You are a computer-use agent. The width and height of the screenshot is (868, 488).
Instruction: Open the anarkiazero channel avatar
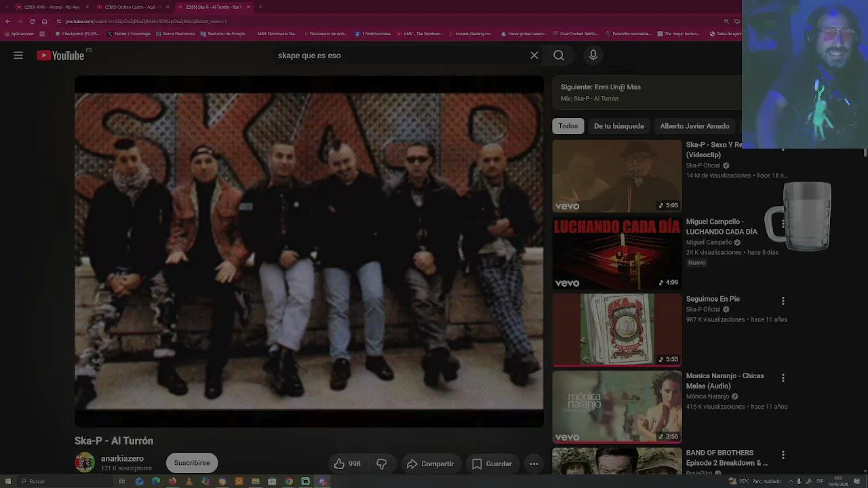pyautogui.click(x=85, y=463)
